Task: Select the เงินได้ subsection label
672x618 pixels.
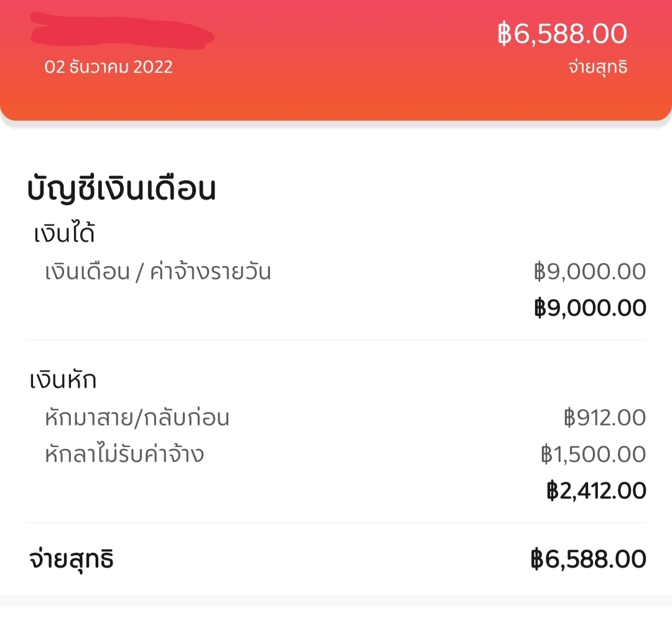Action: click(64, 233)
